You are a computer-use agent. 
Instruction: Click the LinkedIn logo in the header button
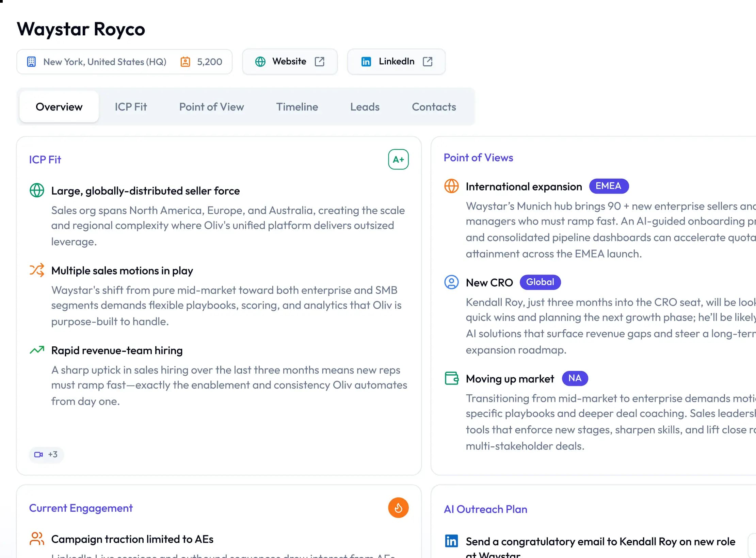[366, 62]
